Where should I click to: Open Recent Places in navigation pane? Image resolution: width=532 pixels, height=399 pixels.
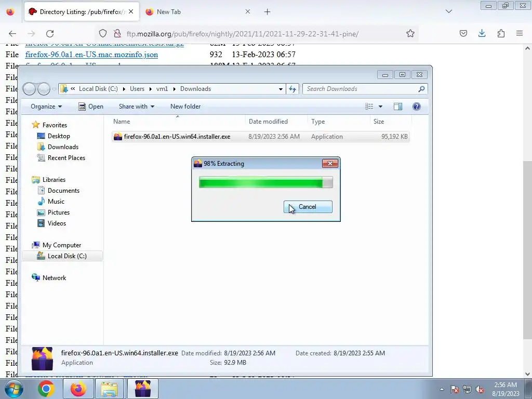tap(61, 157)
